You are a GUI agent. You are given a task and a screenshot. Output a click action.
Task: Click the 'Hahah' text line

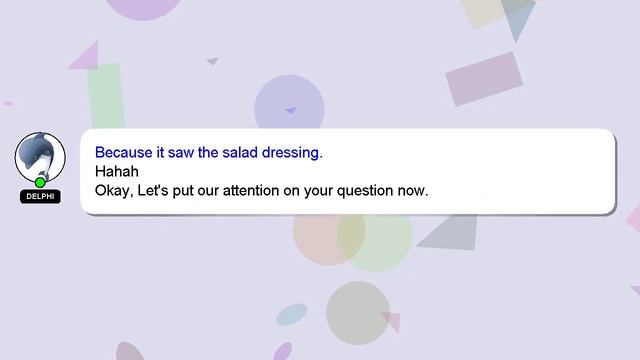pos(117,171)
